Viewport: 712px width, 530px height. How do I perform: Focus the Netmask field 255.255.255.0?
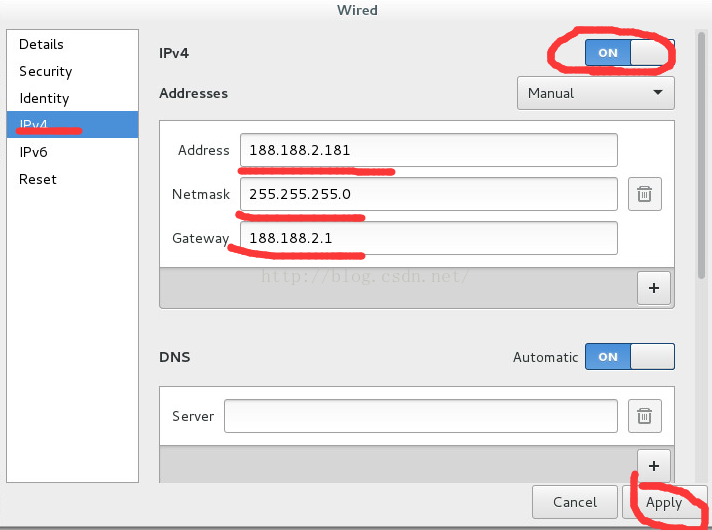click(429, 194)
